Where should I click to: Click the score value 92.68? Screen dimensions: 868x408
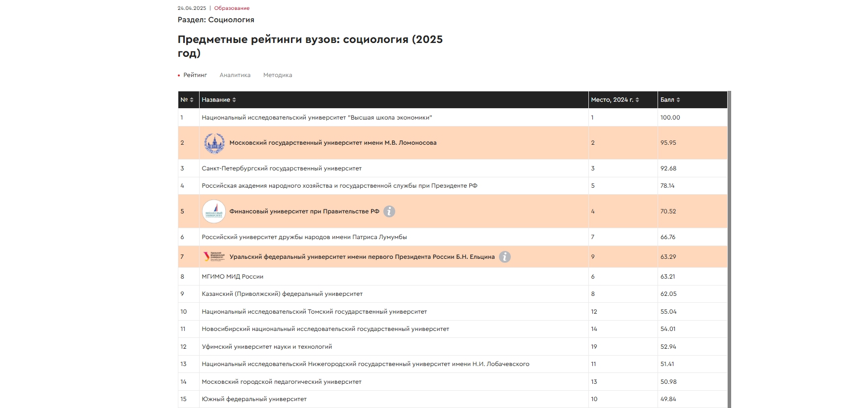(x=668, y=168)
